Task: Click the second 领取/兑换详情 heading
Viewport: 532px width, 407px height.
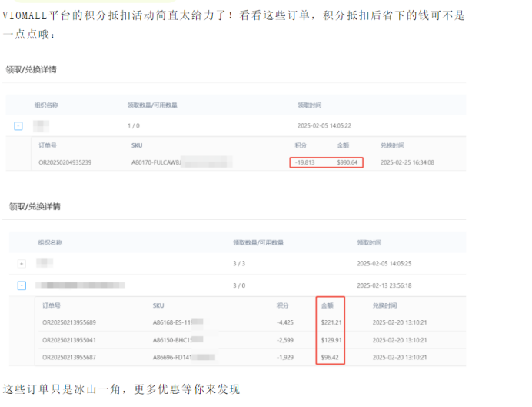Action: [x=35, y=206]
